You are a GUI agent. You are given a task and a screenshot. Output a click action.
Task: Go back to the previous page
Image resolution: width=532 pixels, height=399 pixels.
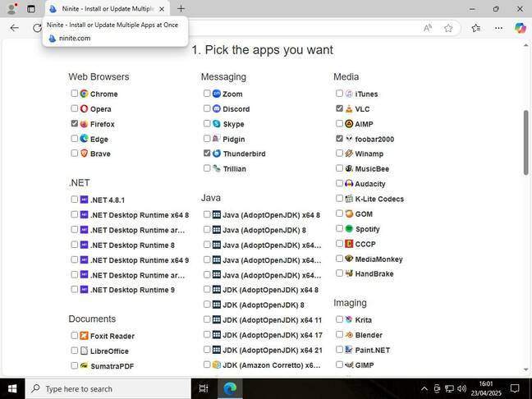(x=14, y=28)
